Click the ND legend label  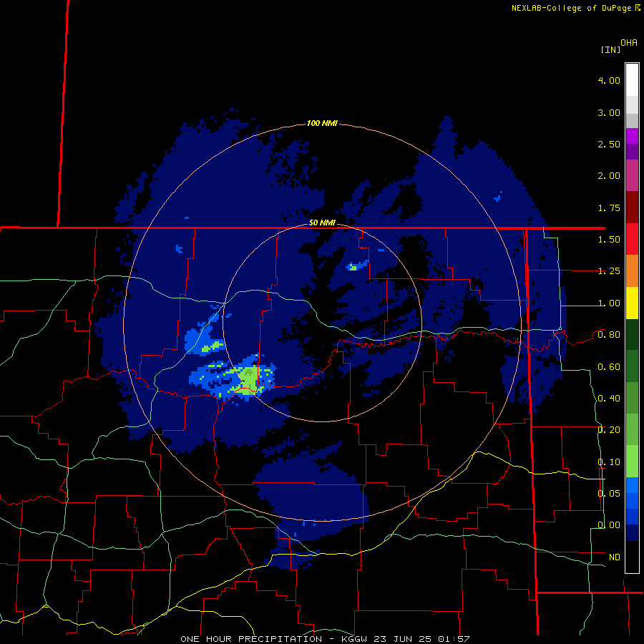(615, 557)
